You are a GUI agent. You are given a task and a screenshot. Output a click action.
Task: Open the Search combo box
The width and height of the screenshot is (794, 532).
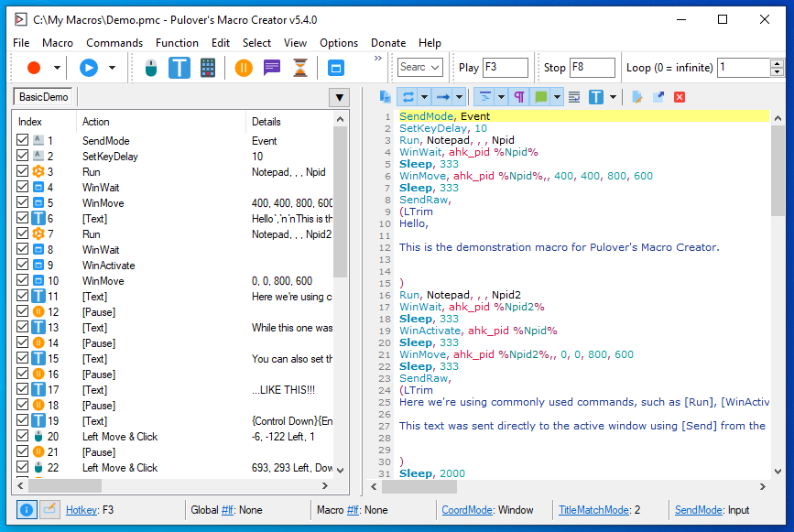click(x=419, y=68)
